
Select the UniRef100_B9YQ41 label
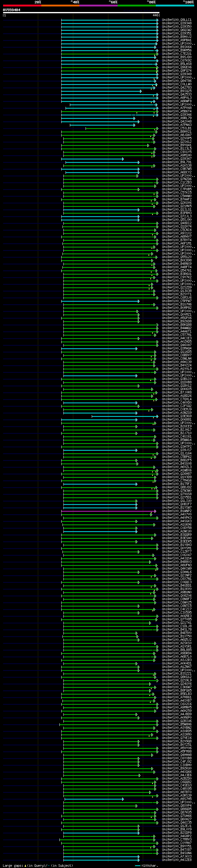coord(176,145)
